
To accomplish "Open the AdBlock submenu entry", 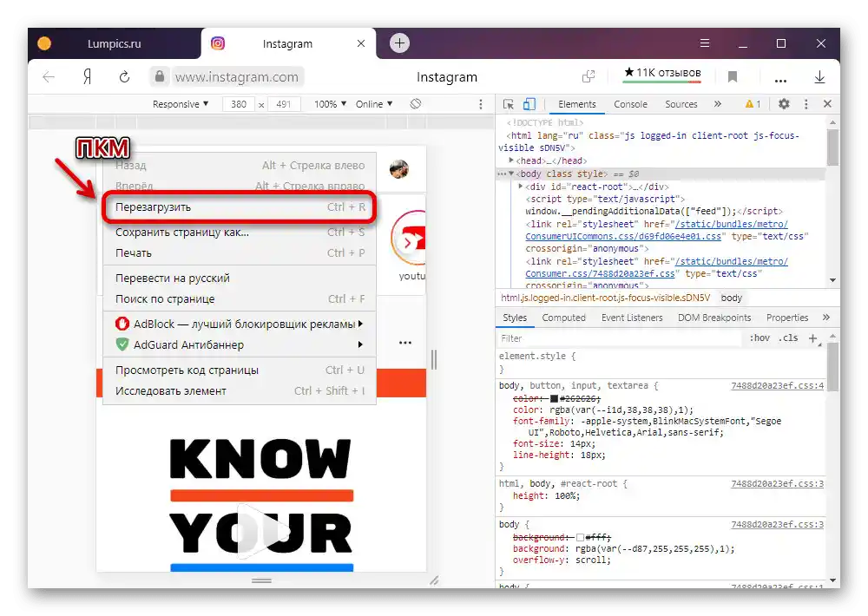I will pyautogui.click(x=240, y=324).
